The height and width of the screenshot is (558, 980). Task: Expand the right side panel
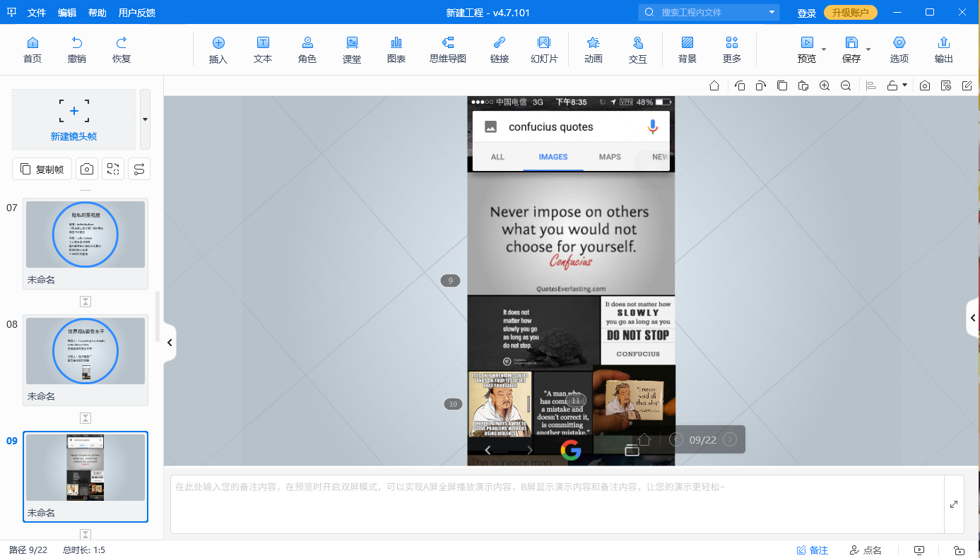973,318
